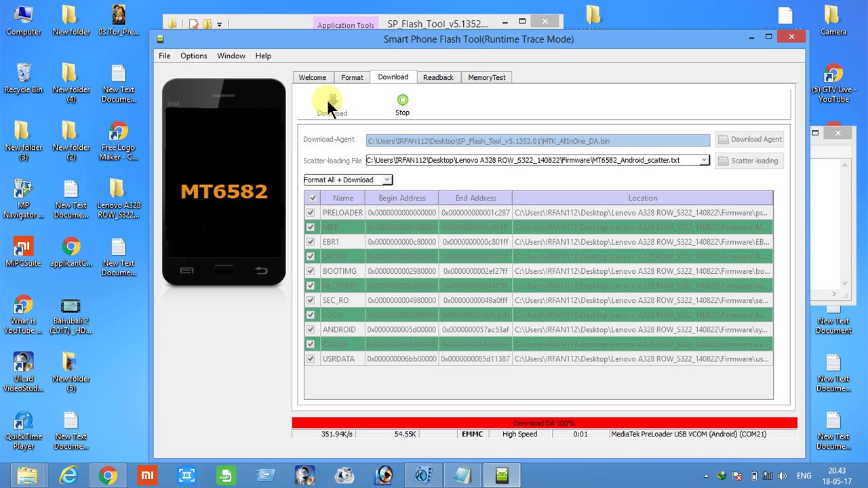Click the green 3GP converter taskbar icon
The width and height of the screenshot is (868, 488).
(226, 476)
